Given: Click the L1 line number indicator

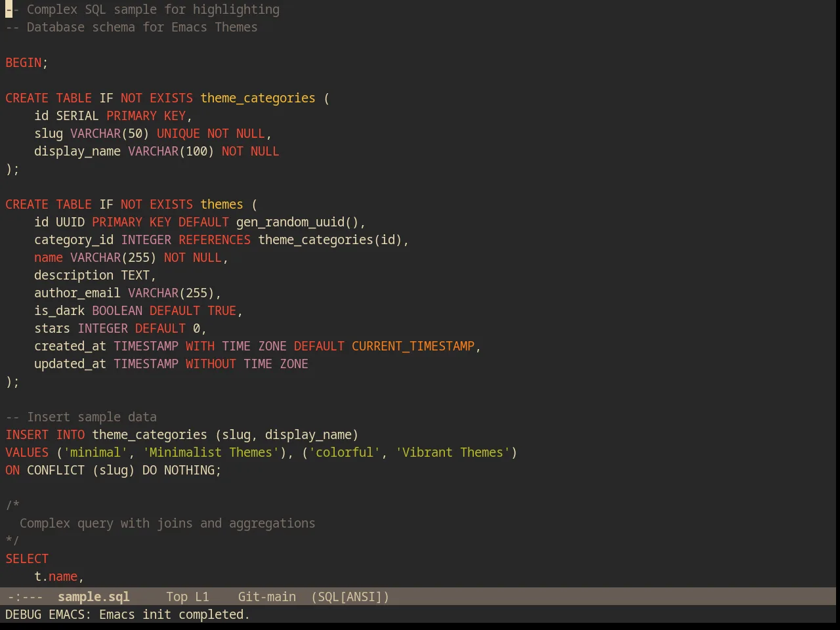Looking at the screenshot, I should [x=202, y=597].
